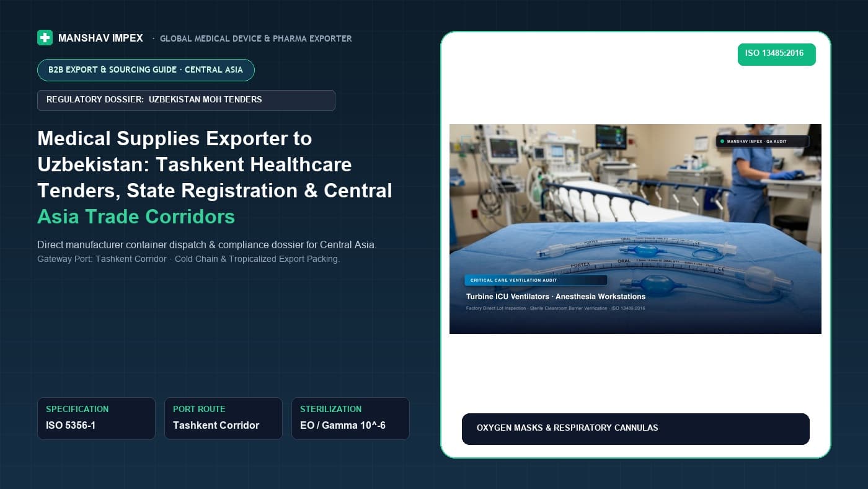
Task: Click the "Medical Supplies Exporter to" headline line
Action: tap(174, 138)
